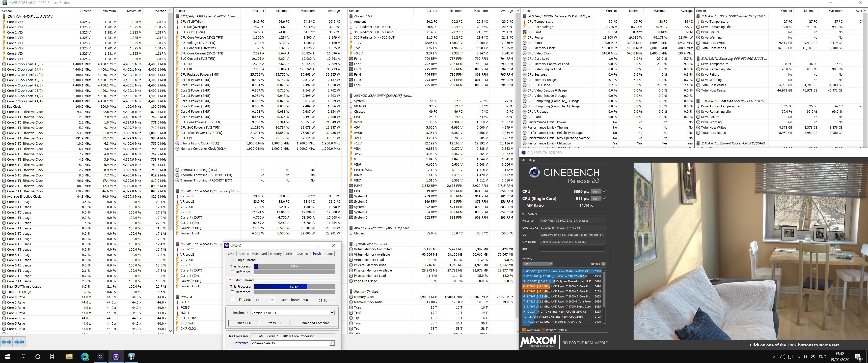Screen dimensions: 868x363
Task: Click the Bench CPU button
Action: (243, 323)
